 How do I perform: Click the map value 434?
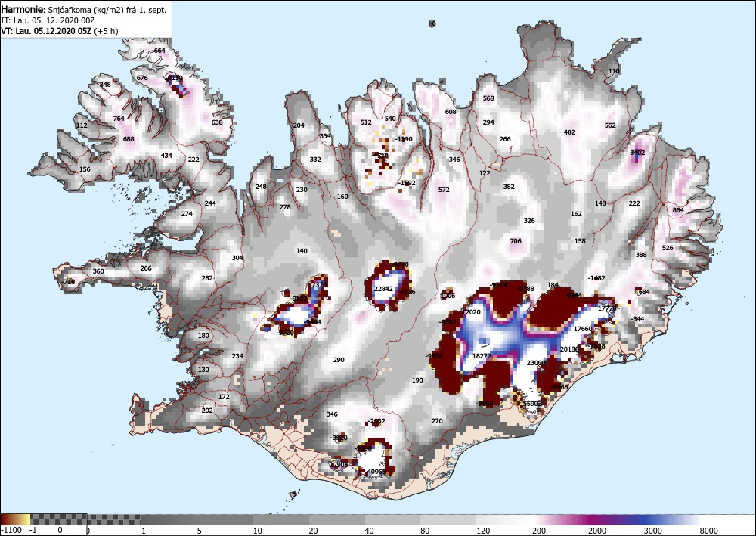166,156
